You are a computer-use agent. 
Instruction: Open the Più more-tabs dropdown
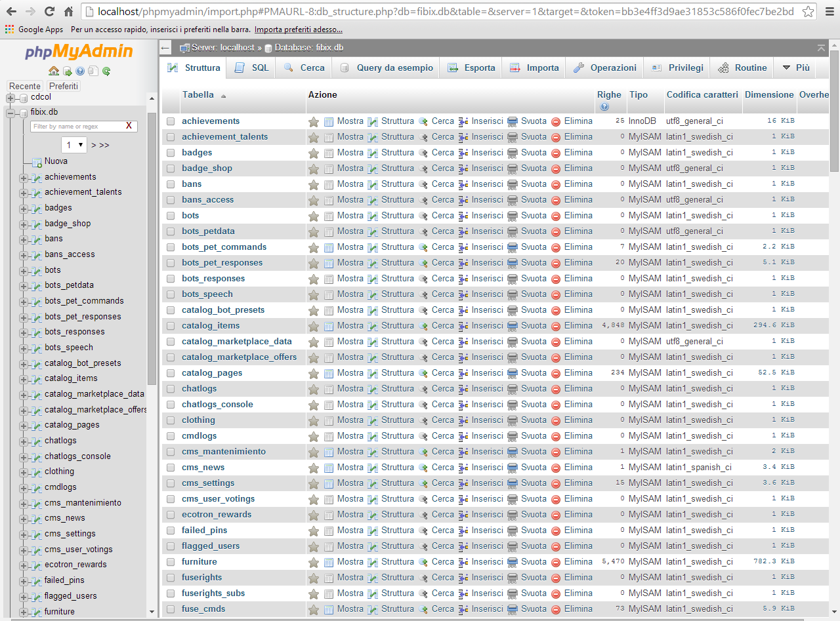795,68
